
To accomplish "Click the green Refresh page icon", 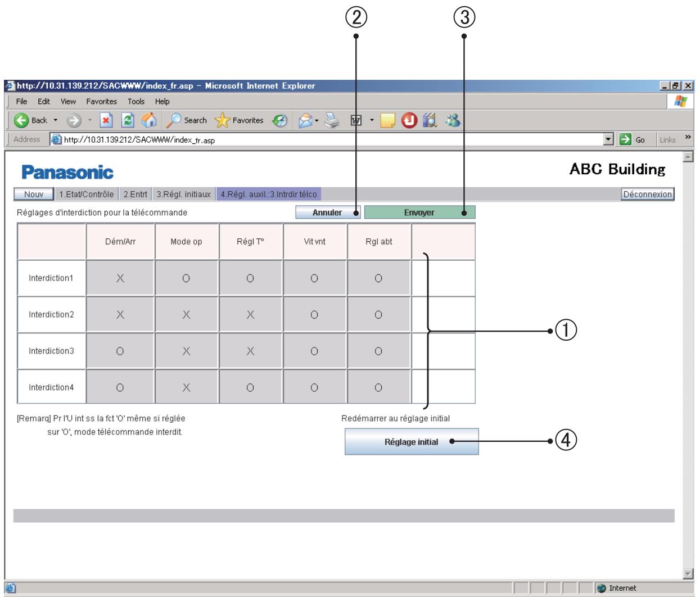I will [x=128, y=120].
